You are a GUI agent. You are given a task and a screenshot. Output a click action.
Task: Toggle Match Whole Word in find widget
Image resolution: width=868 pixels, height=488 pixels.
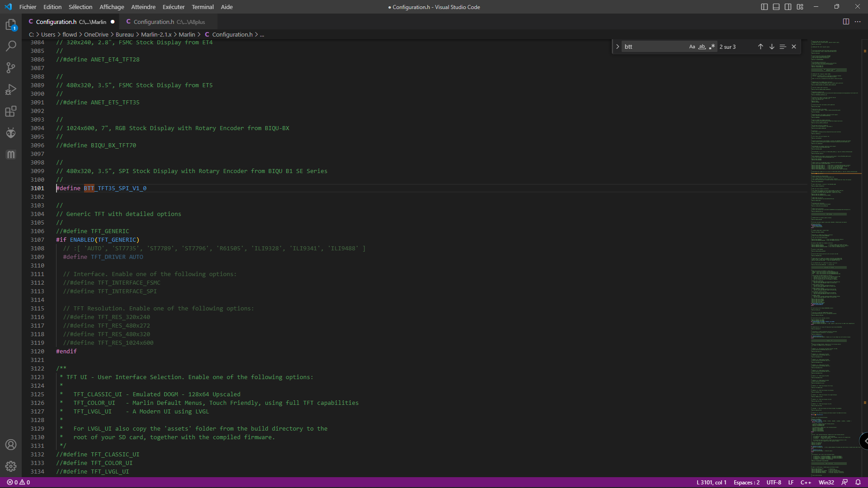[702, 47]
